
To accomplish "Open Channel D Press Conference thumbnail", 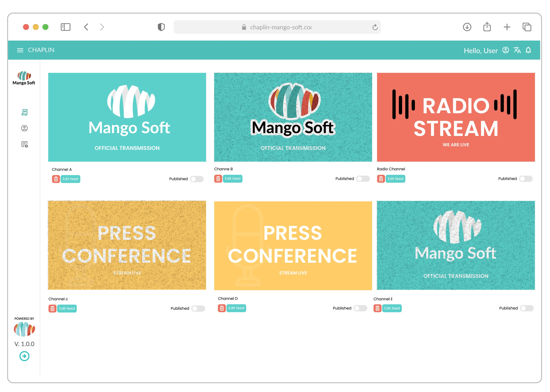I will coord(293,246).
